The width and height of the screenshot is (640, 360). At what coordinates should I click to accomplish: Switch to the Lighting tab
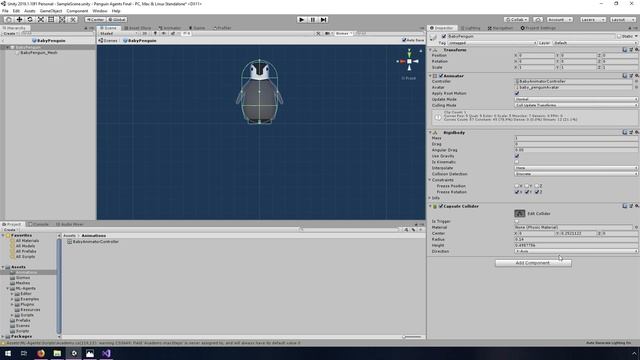(x=471, y=28)
